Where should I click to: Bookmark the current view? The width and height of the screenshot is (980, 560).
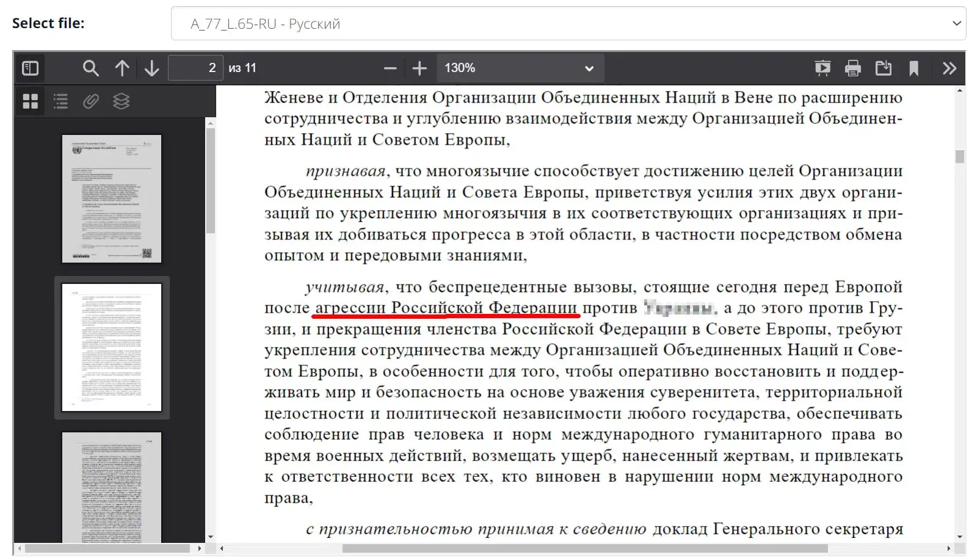tap(914, 68)
